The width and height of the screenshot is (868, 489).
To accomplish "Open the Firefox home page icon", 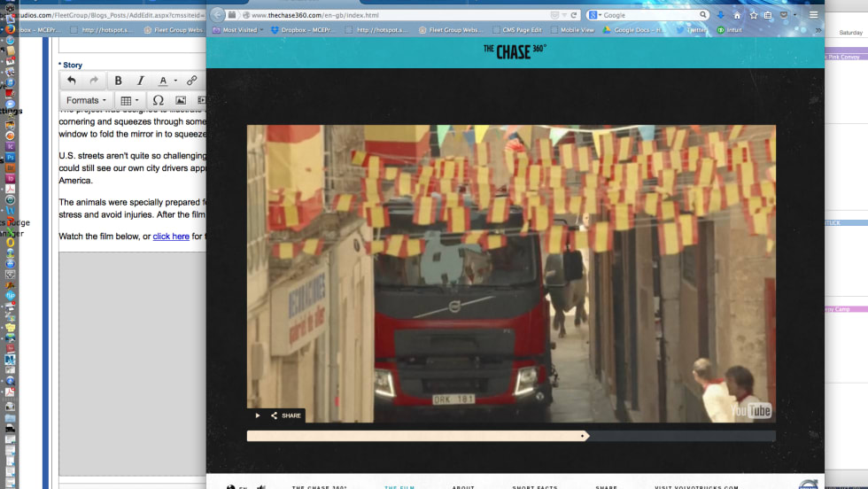I will 737,15.
